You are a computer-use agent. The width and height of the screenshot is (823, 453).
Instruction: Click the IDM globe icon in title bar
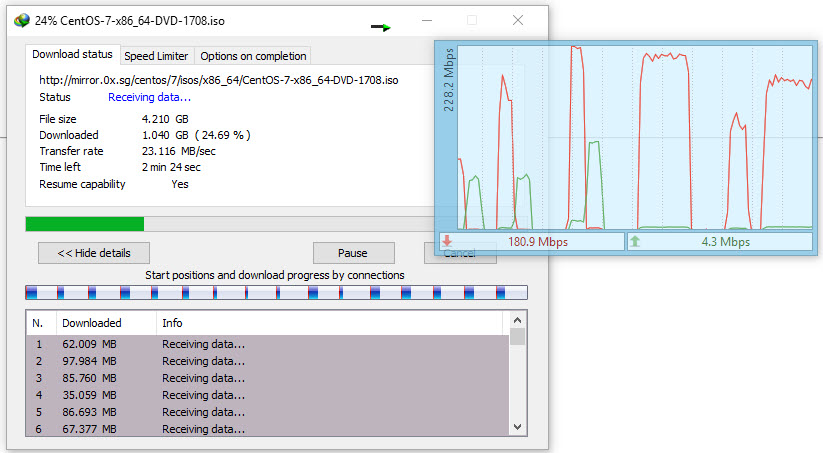pos(22,20)
